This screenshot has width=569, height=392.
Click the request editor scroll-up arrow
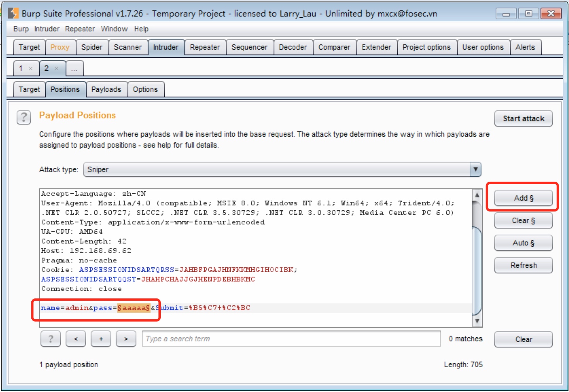477,195
